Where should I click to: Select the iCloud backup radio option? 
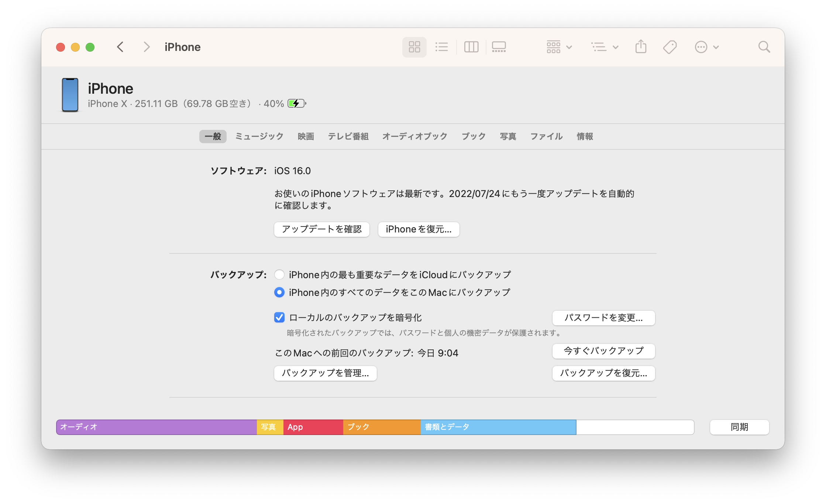click(x=279, y=275)
